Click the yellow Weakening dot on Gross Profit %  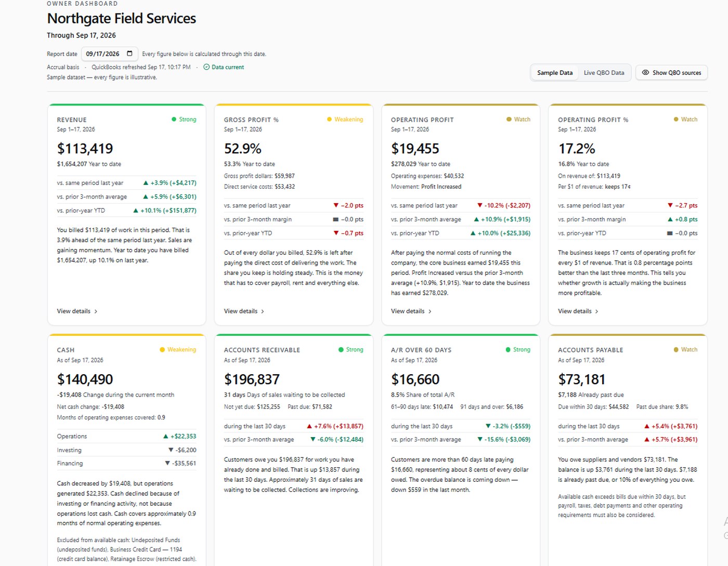coord(329,120)
